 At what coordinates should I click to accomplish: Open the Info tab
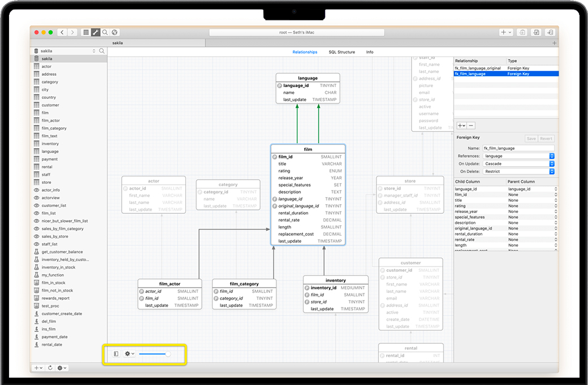click(370, 52)
